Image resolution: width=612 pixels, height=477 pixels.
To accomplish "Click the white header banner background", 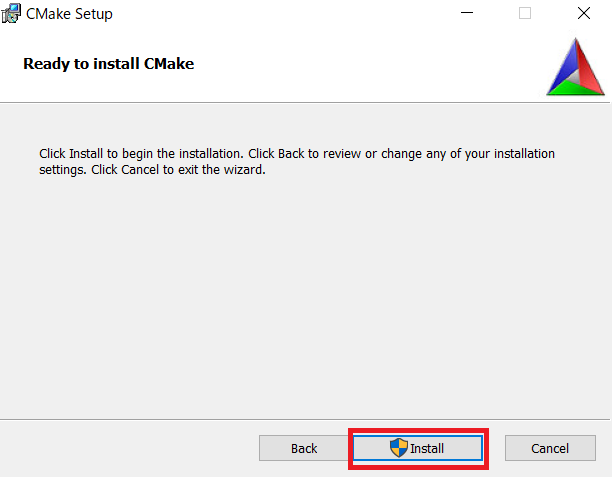I will (380, 64).
